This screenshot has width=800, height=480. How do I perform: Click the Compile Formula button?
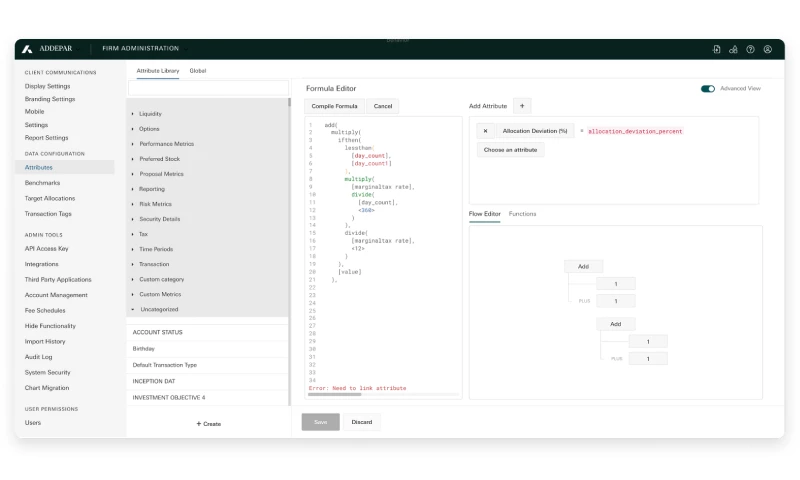click(x=334, y=106)
